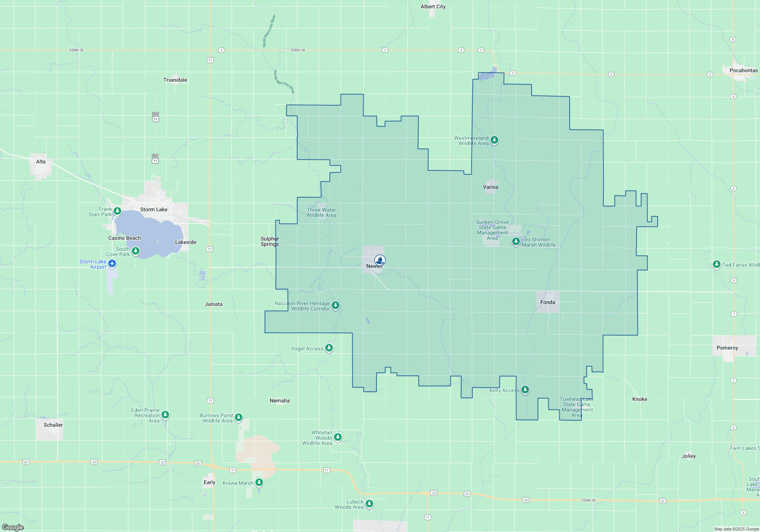
Task: Click the Storm Lake Airport plane icon
Action: 112,263
